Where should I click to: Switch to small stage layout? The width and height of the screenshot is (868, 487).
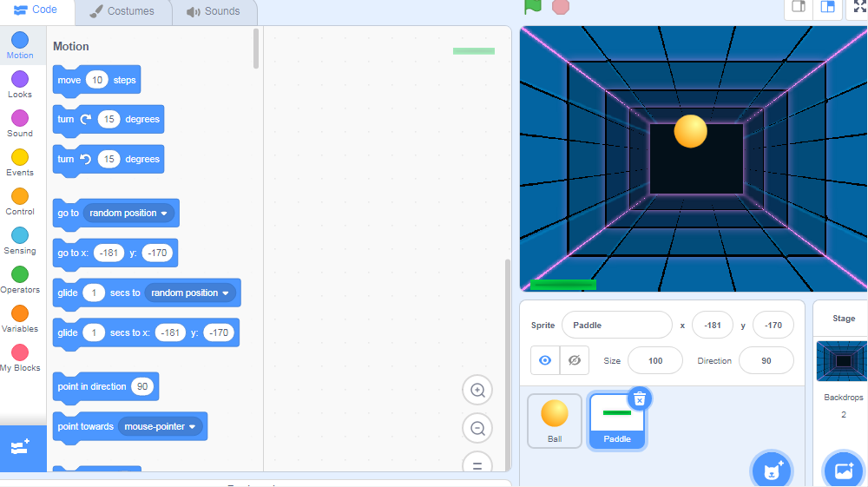coord(799,8)
